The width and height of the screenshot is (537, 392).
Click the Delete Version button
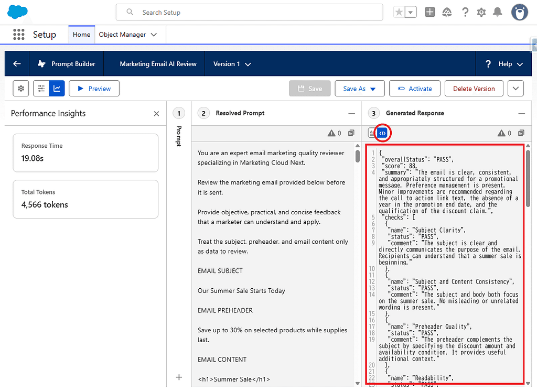[474, 89]
